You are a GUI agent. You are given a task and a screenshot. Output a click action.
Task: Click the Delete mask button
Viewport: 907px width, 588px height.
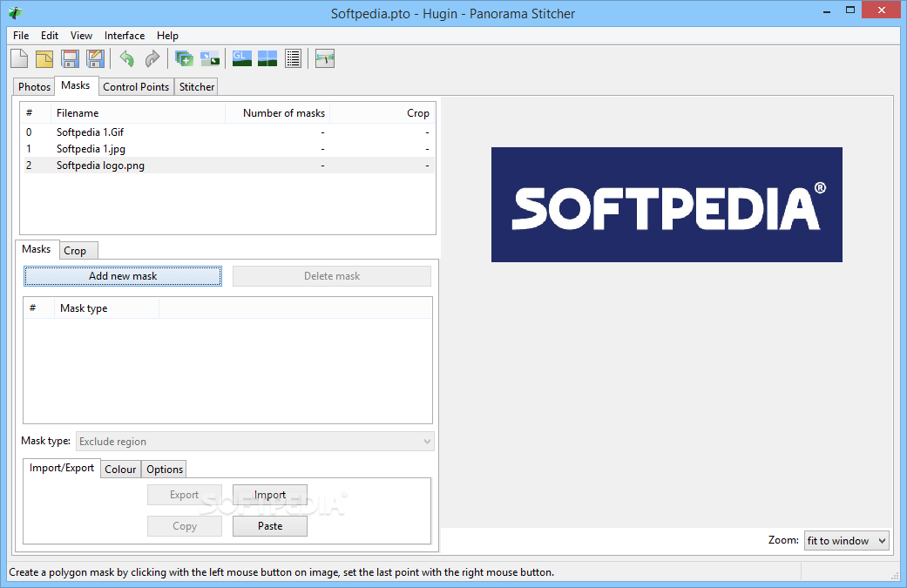tap(332, 276)
